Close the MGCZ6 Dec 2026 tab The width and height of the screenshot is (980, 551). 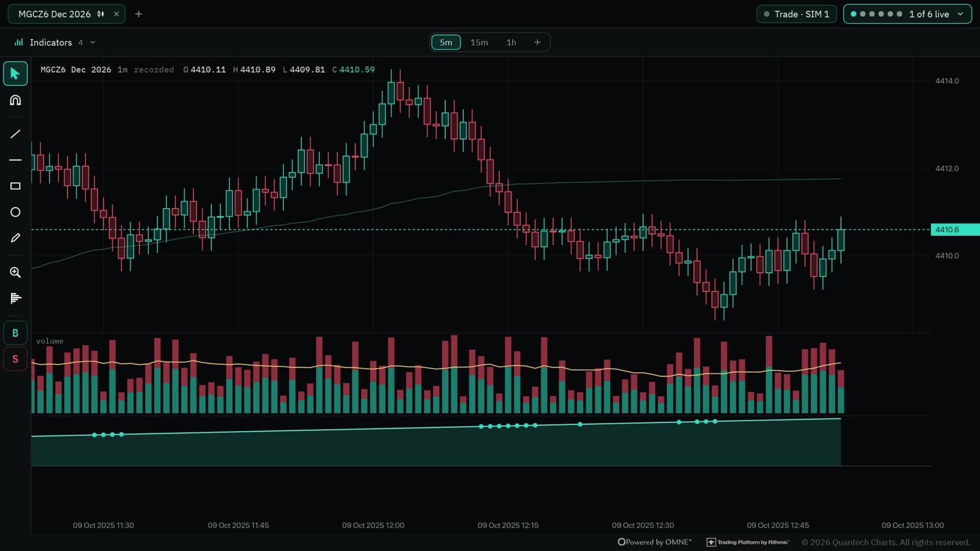coord(116,14)
